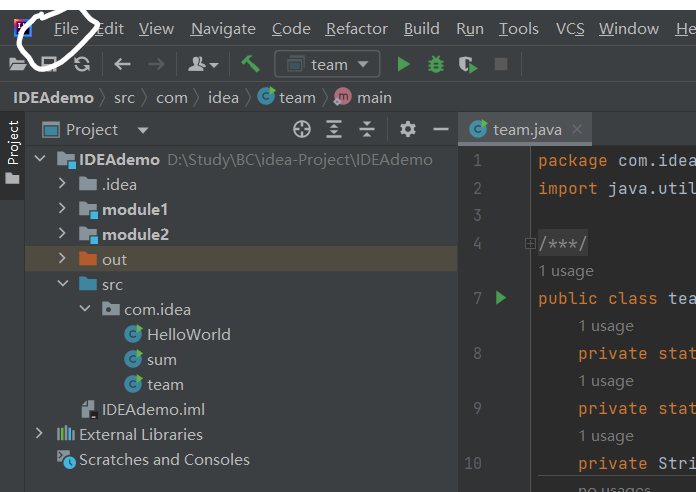The height and width of the screenshot is (492, 696).
Task: Hide Project panel with minus icon
Action: [x=441, y=129]
